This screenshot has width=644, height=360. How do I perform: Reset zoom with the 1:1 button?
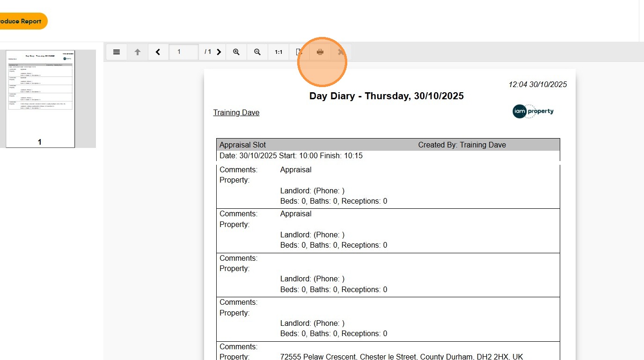click(278, 52)
